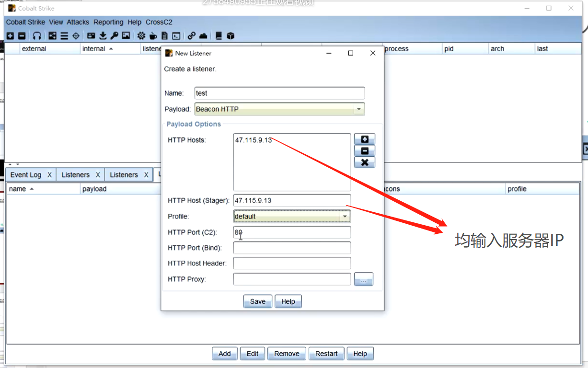Click the coffee cup Java applet icon
The height and width of the screenshot is (368, 588).
coord(153,36)
